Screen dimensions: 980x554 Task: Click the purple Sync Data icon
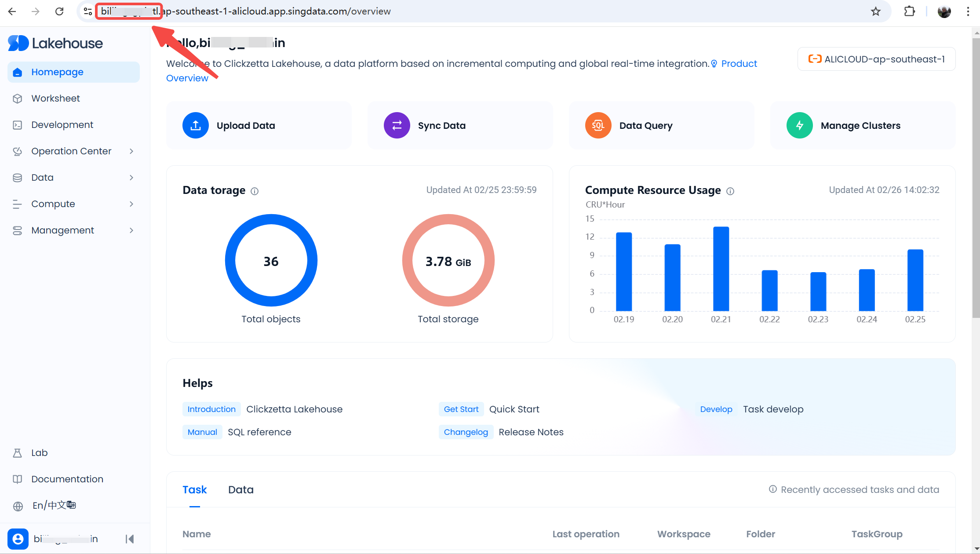[x=397, y=125]
